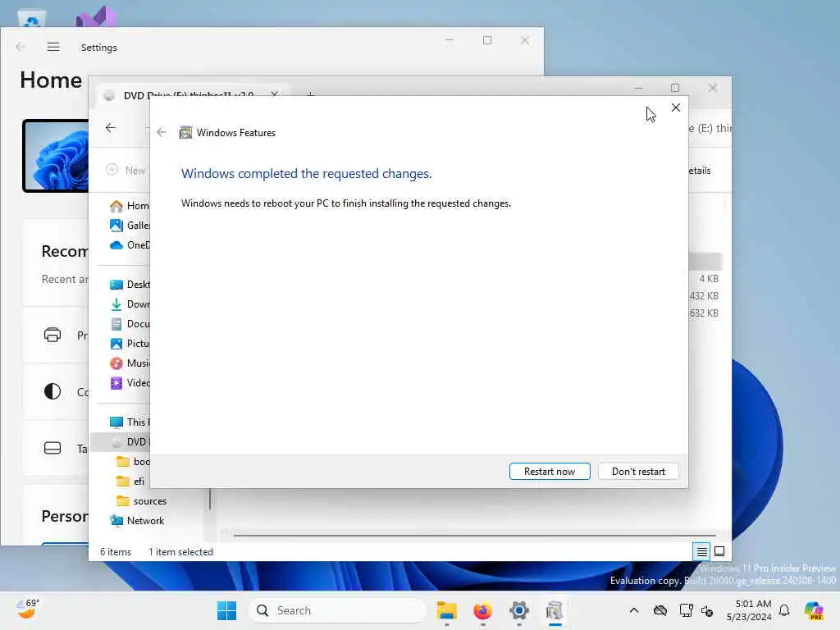The image size is (840, 630).
Task: Minimize the File Explorer window
Action: click(638, 88)
